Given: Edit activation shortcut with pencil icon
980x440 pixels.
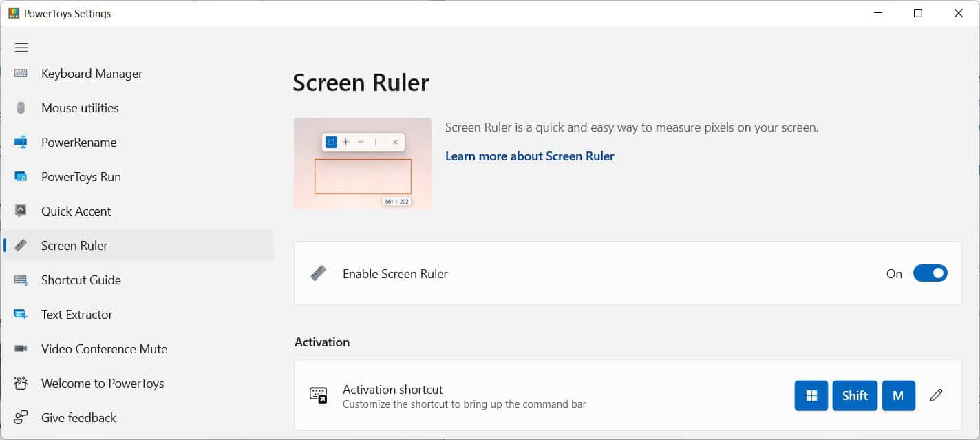Looking at the screenshot, I should (x=936, y=395).
